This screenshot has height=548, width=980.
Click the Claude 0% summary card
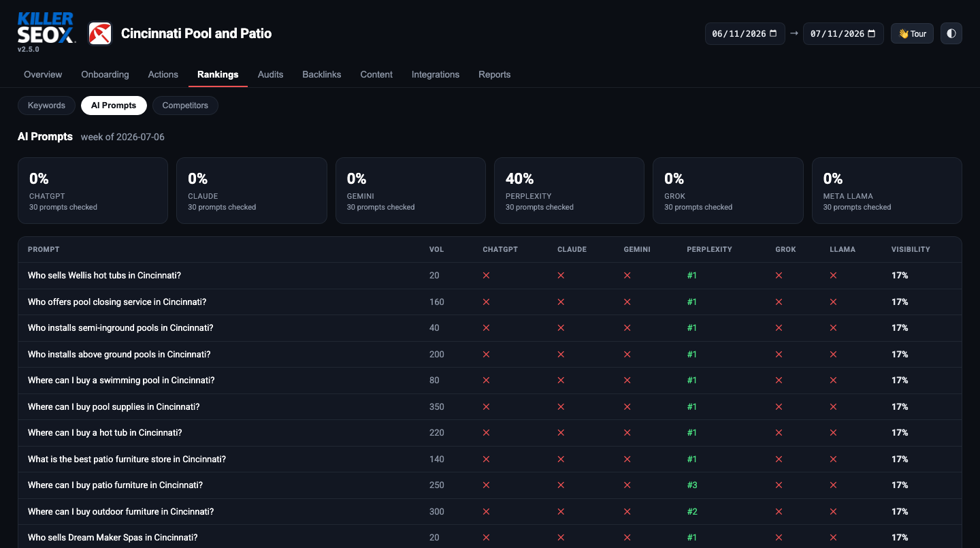coord(251,191)
